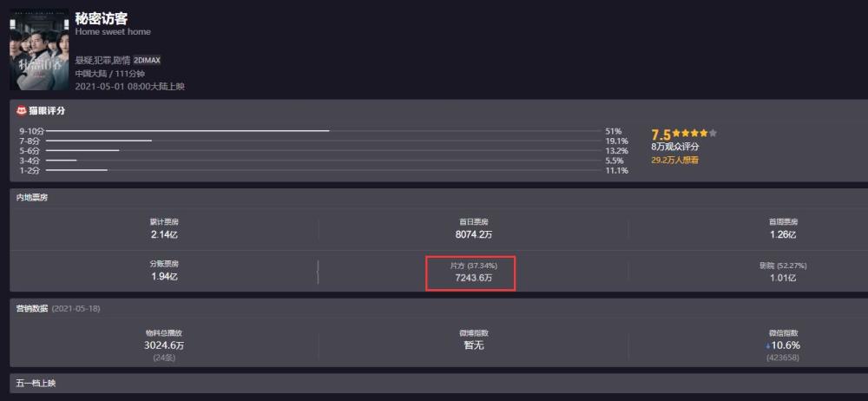Click the movie title 秘密访客
Screen dimensions: 868x401
102,18
